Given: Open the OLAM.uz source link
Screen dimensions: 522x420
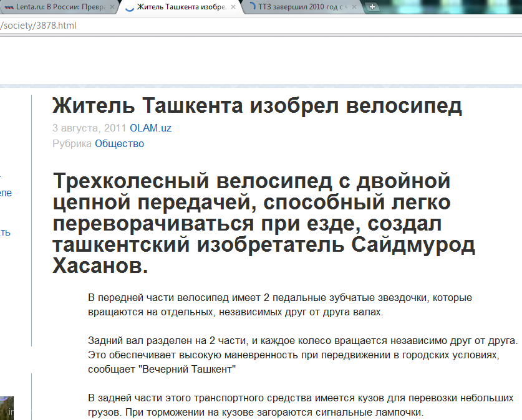Looking at the screenshot, I should coord(150,128).
